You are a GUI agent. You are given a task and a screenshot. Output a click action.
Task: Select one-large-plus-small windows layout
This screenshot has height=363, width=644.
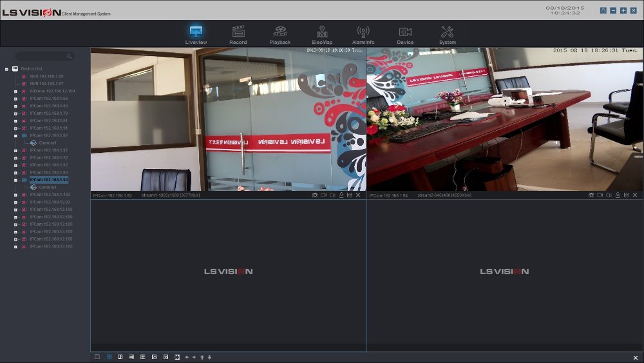point(120,357)
